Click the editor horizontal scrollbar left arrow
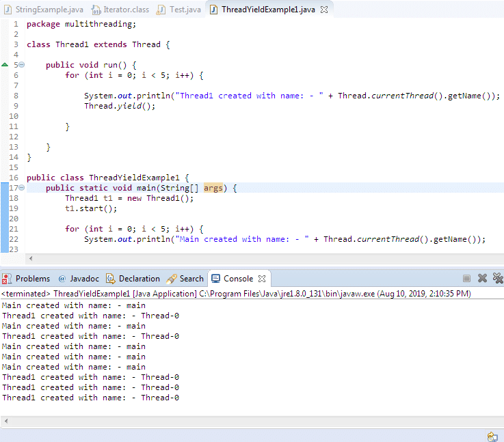504x442 pixels. coord(29,259)
